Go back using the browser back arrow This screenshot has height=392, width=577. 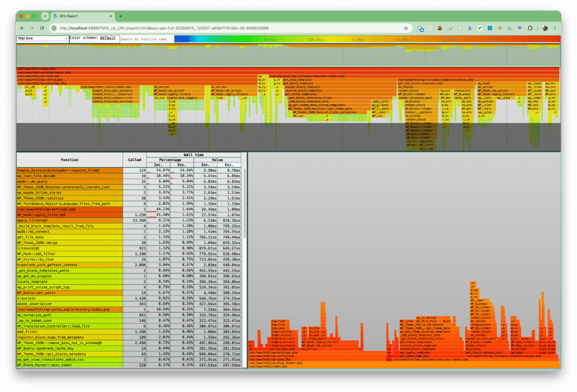coord(22,28)
